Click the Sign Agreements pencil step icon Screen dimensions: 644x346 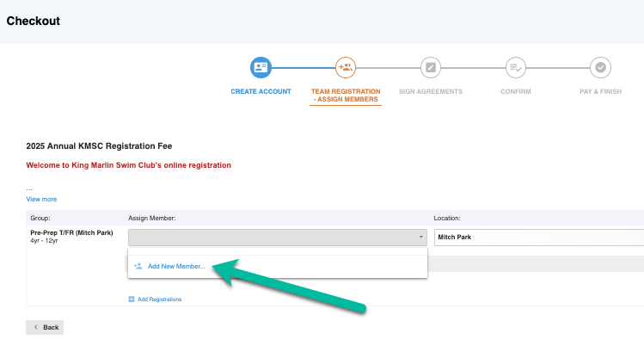point(430,67)
